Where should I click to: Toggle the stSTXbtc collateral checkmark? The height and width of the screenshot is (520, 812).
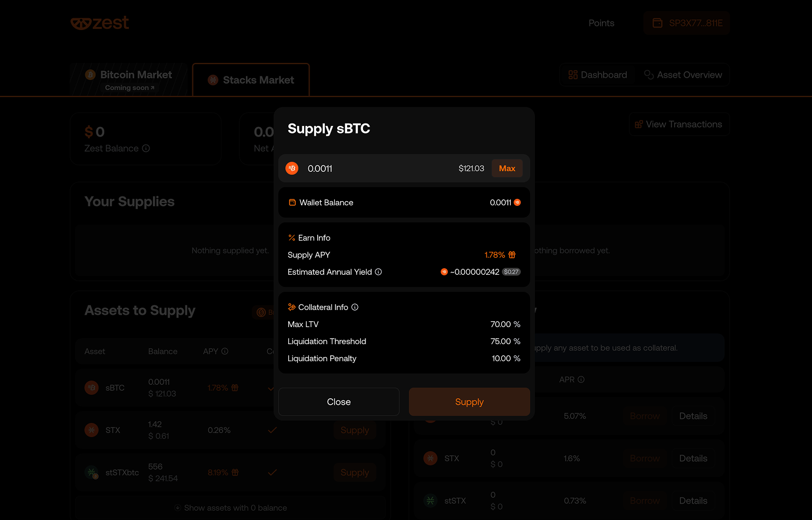(x=272, y=472)
